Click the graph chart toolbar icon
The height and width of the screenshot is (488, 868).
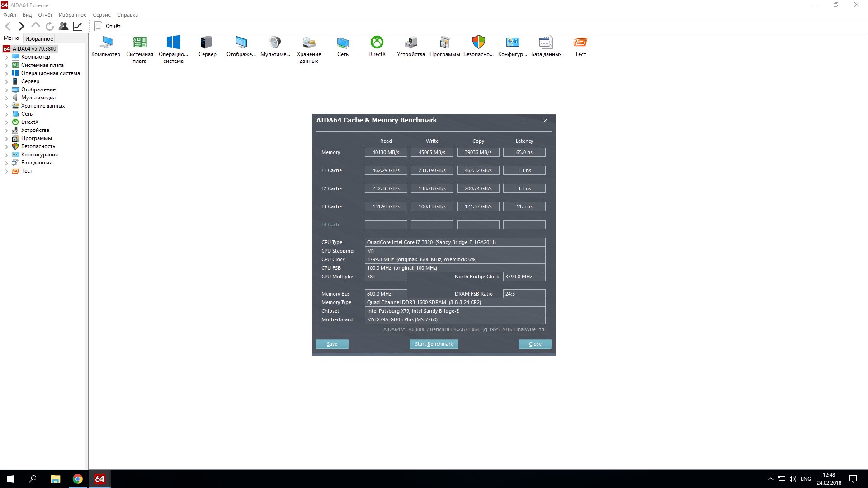(x=78, y=26)
